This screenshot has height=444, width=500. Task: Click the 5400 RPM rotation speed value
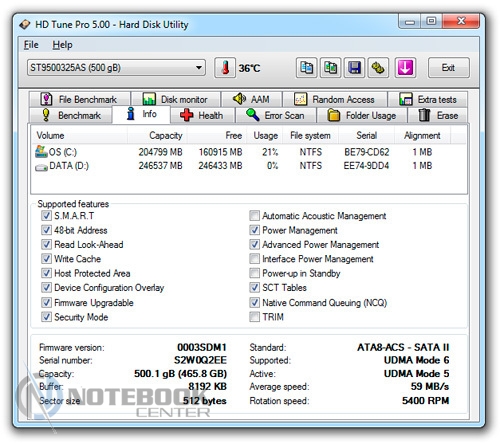click(425, 400)
